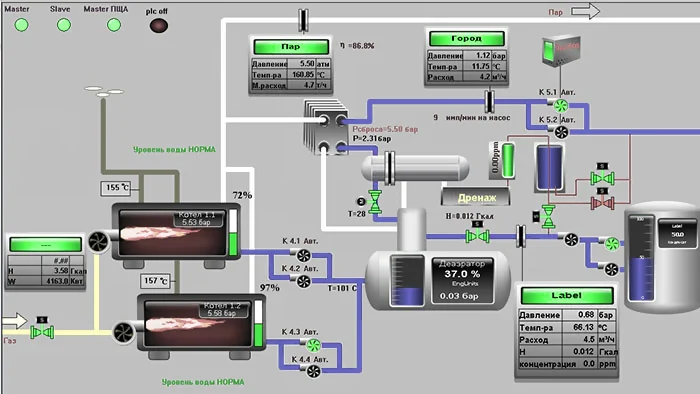Viewport: 700px width, 394px height.
Task: Open the Пар parameters button
Action: (x=291, y=46)
